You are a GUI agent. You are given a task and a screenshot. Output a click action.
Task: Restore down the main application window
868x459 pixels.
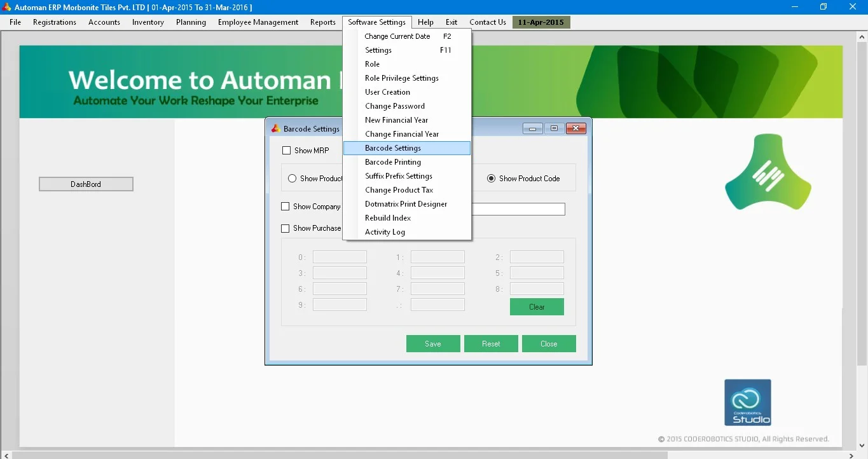point(823,7)
